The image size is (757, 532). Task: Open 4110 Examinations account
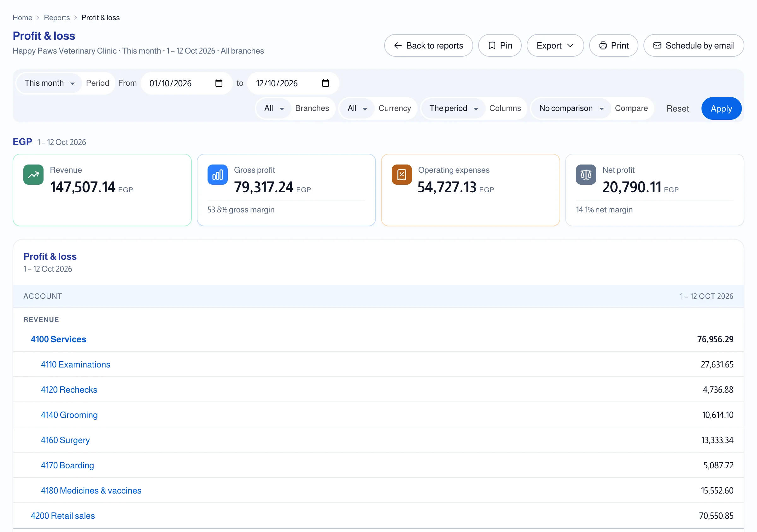tap(75, 365)
